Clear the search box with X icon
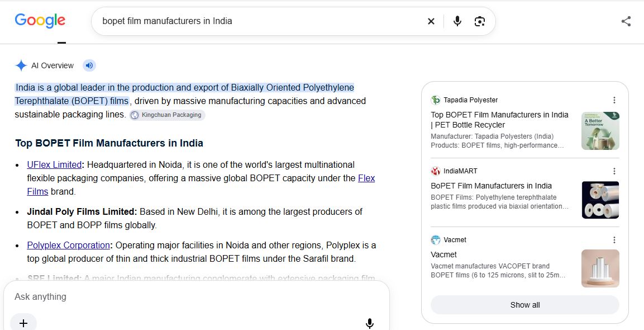The height and width of the screenshot is (330, 644). click(431, 21)
